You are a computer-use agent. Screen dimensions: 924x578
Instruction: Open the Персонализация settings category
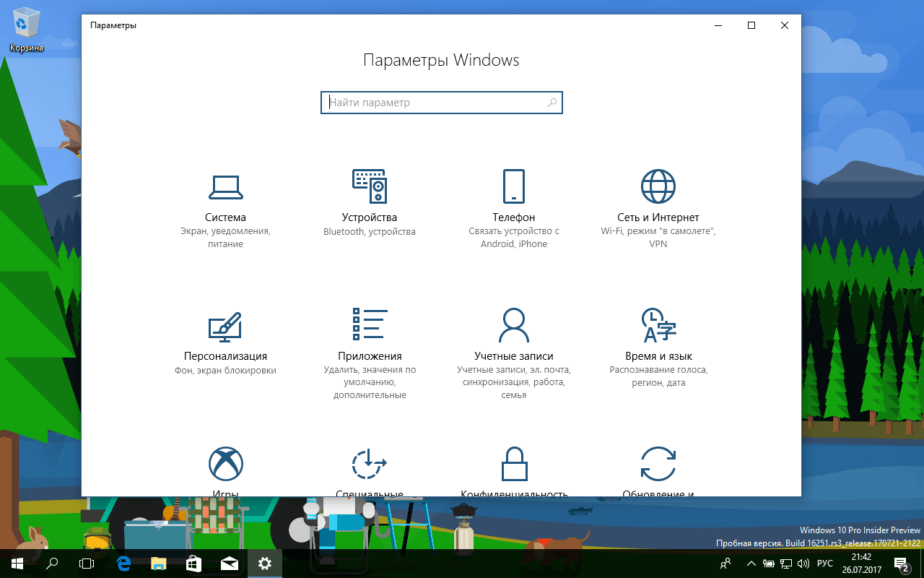pos(225,340)
